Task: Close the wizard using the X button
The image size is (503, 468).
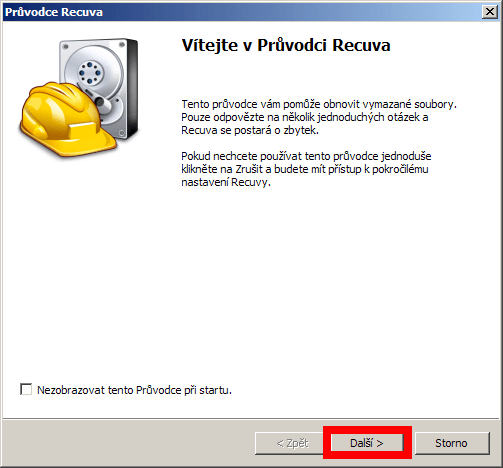Action: (490, 12)
